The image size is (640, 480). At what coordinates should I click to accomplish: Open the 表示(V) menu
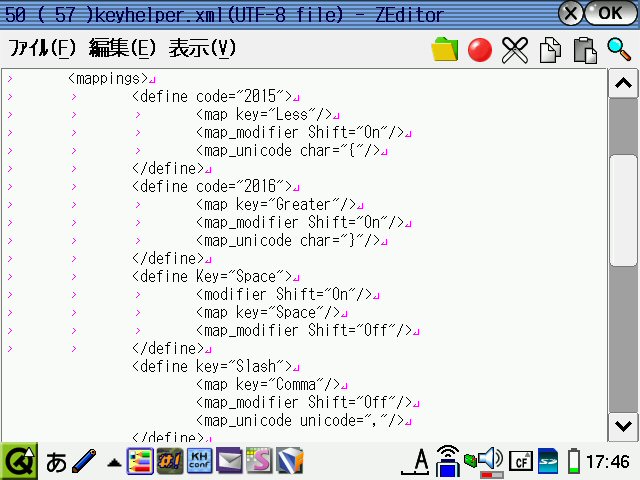coord(202,49)
